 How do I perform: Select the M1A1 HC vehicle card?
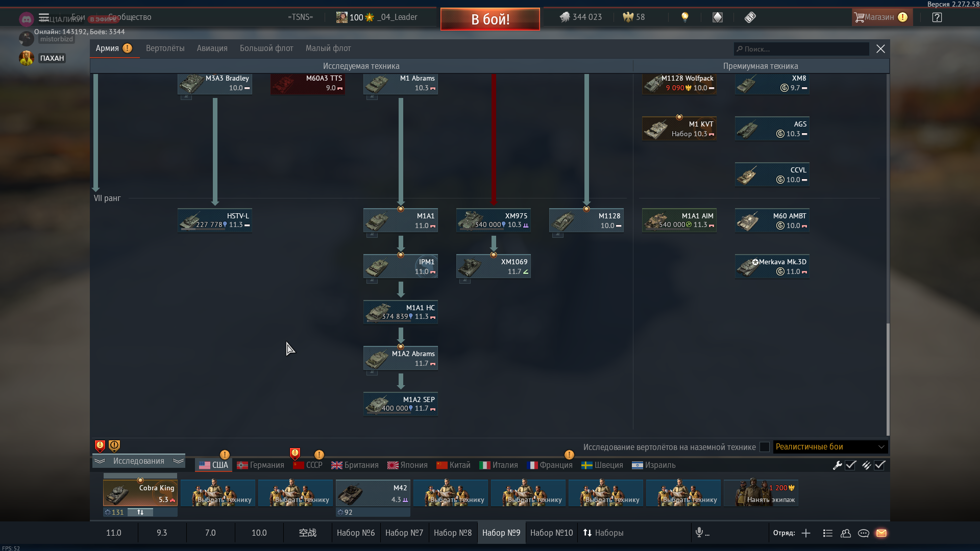401,312
